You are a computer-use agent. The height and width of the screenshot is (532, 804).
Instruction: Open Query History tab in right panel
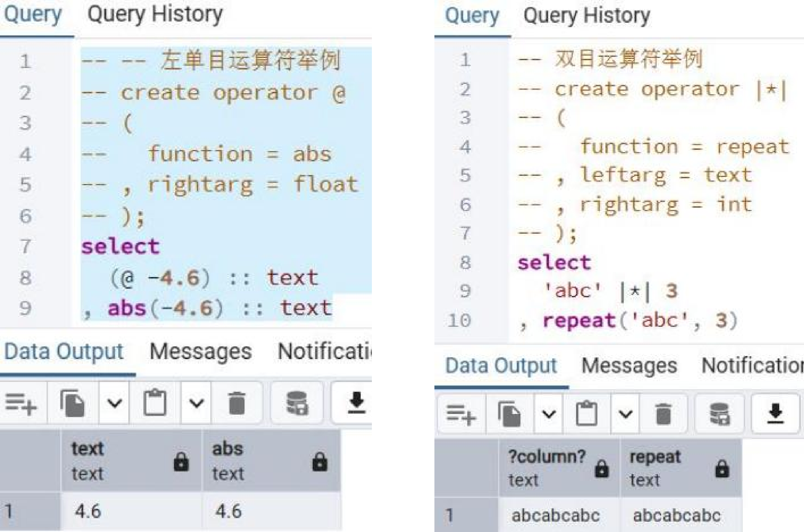[587, 16]
